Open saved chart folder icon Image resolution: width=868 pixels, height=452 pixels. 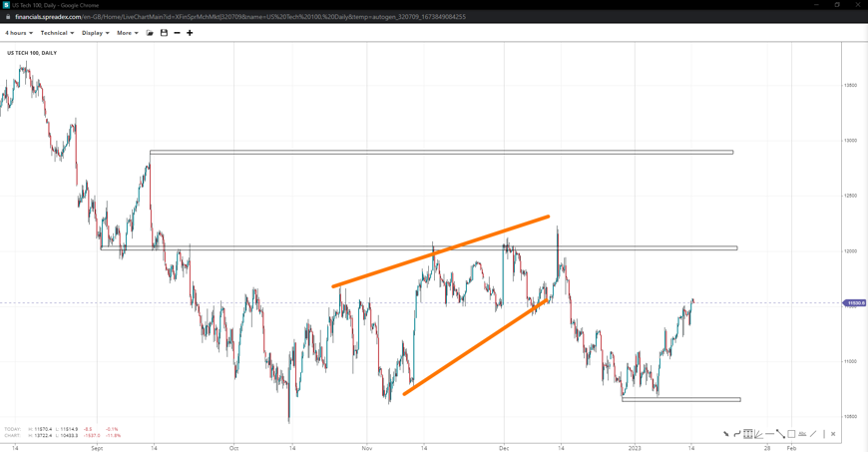[150, 33]
